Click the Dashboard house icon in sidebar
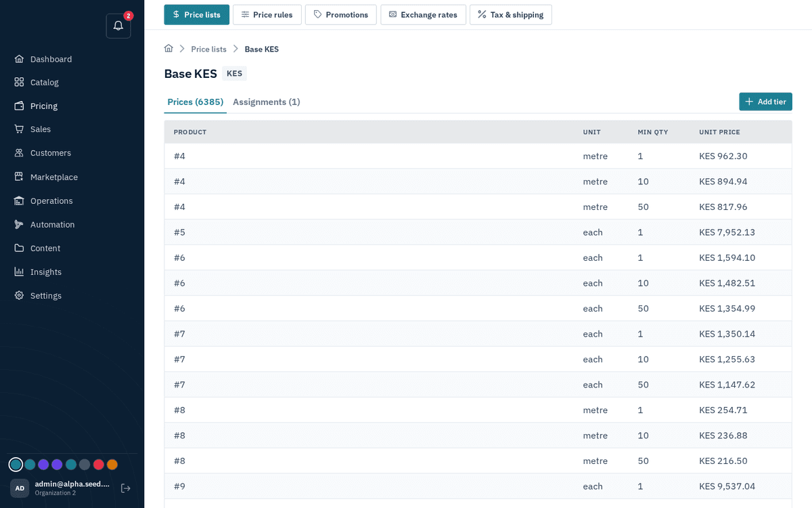 [x=19, y=59]
